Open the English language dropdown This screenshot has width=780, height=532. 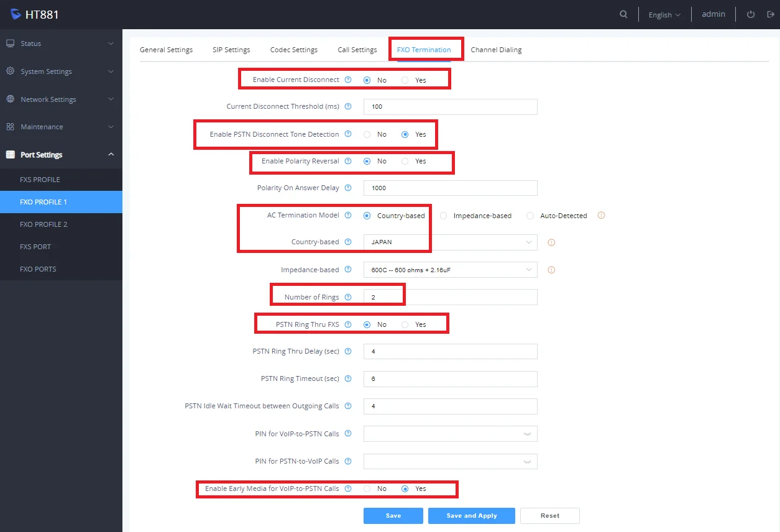pyautogui.click(x=664, y=15)
